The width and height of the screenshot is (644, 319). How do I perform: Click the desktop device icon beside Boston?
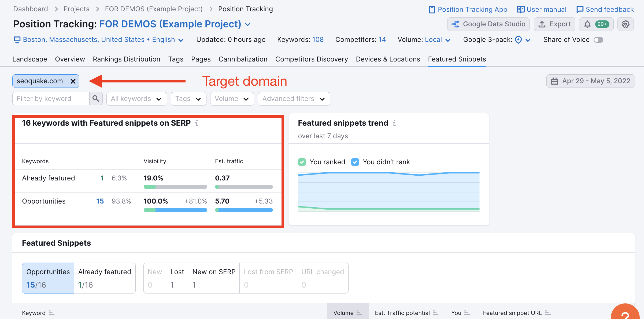tap(17, 40)
